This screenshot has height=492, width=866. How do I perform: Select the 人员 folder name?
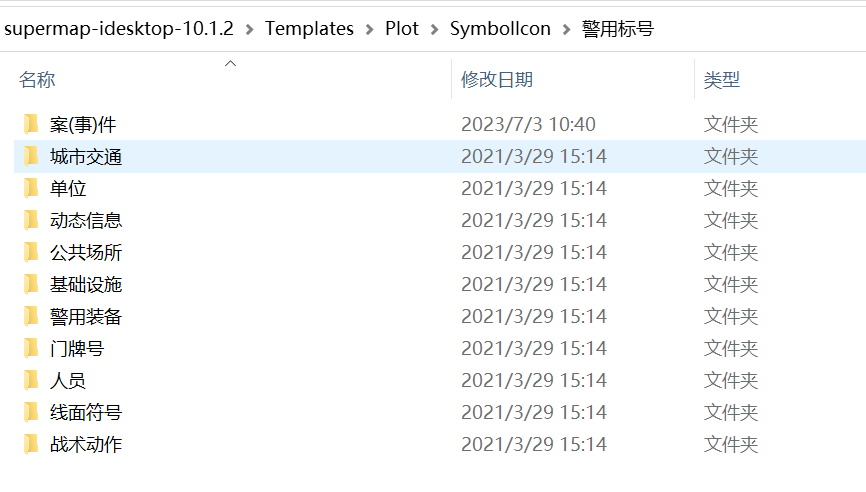point(68,381)
